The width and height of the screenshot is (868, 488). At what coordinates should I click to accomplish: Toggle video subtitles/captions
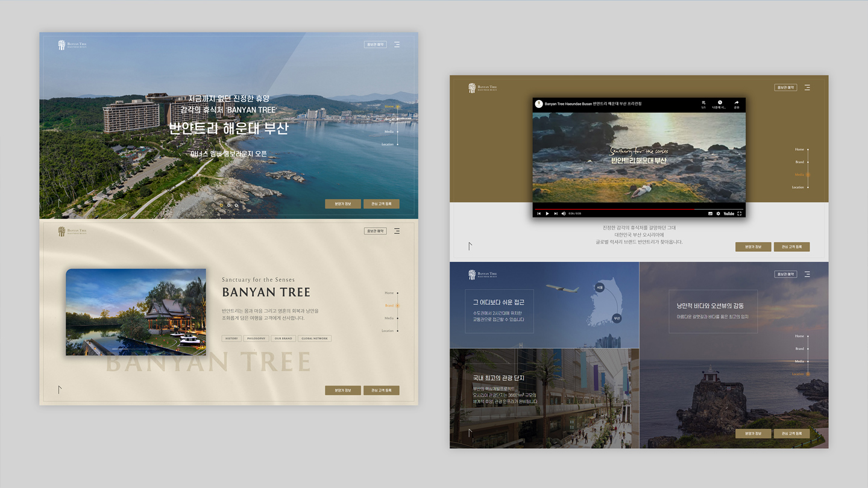(x=710, y=213)
